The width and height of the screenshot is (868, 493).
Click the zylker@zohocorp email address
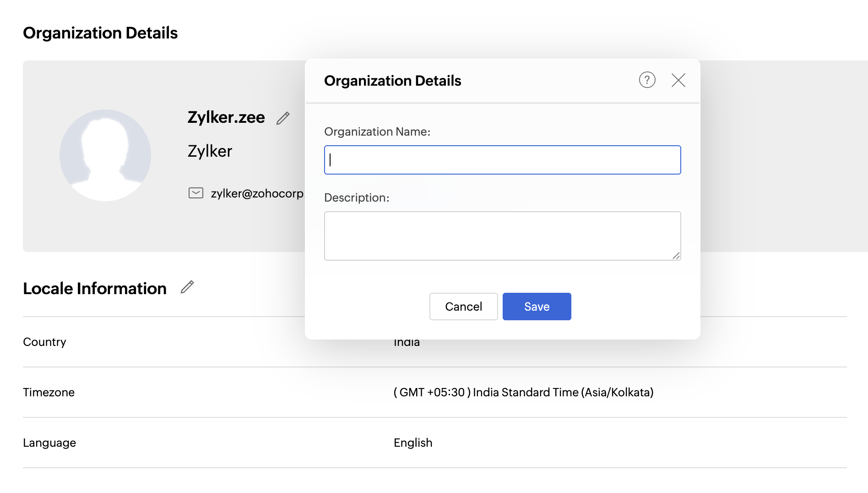pos(257,193)
